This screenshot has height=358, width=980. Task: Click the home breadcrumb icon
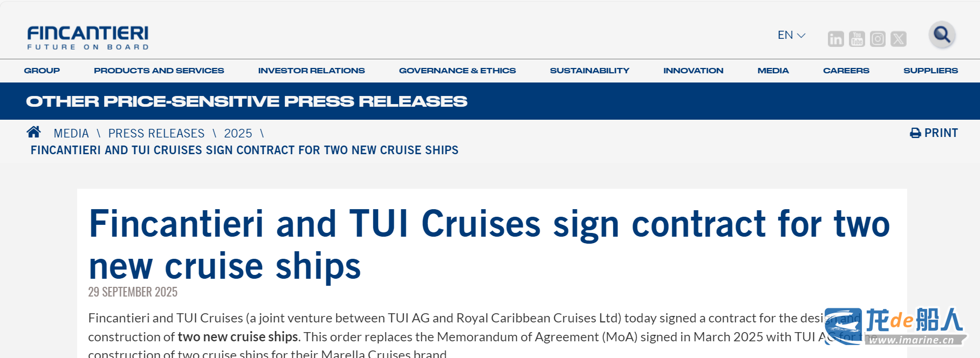click(34, 132)
